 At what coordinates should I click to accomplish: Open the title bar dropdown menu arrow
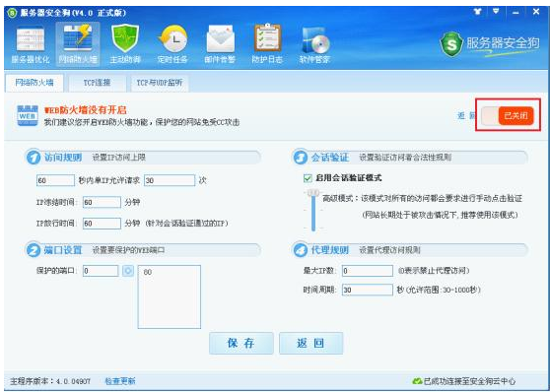click(x=496, y=11)
